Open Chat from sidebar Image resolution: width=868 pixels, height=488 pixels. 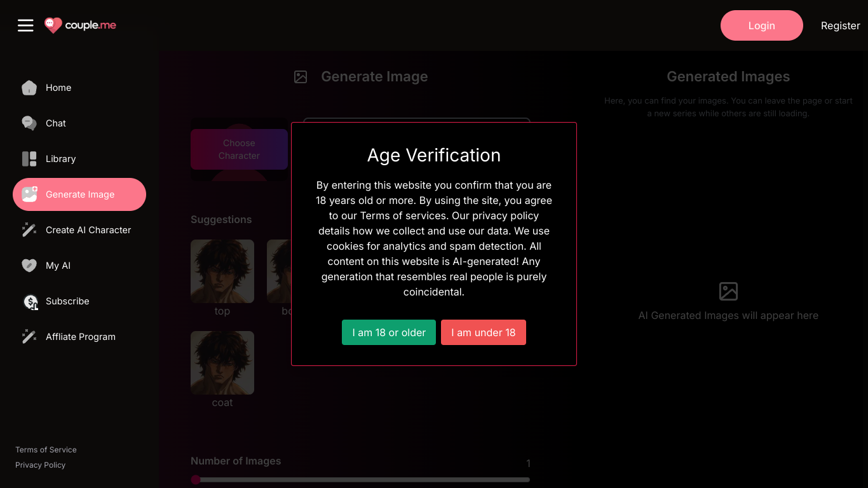pos(79,123)
